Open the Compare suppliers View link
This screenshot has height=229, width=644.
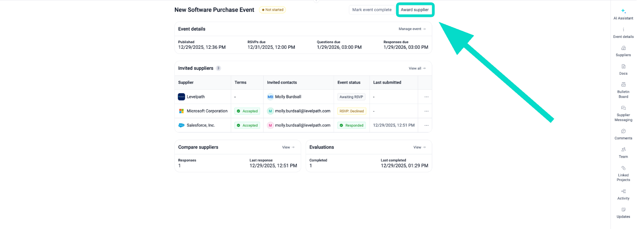(x=288, y=147)
